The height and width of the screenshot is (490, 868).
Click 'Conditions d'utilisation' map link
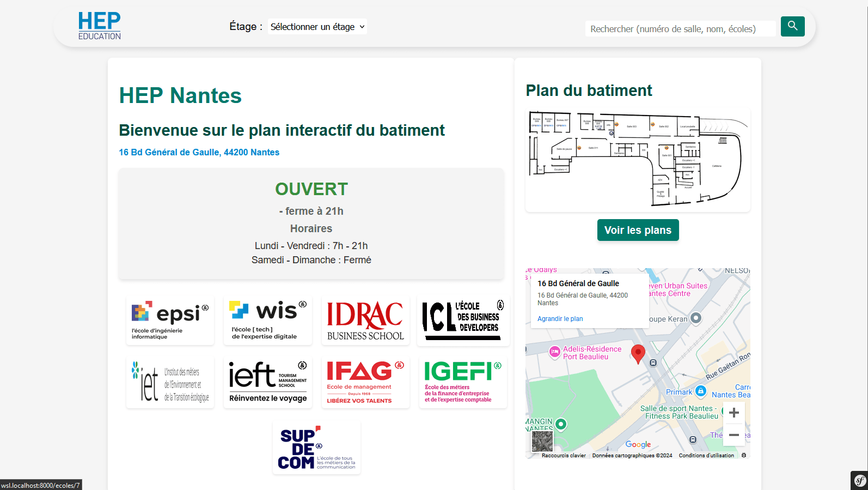pos(706,456)
